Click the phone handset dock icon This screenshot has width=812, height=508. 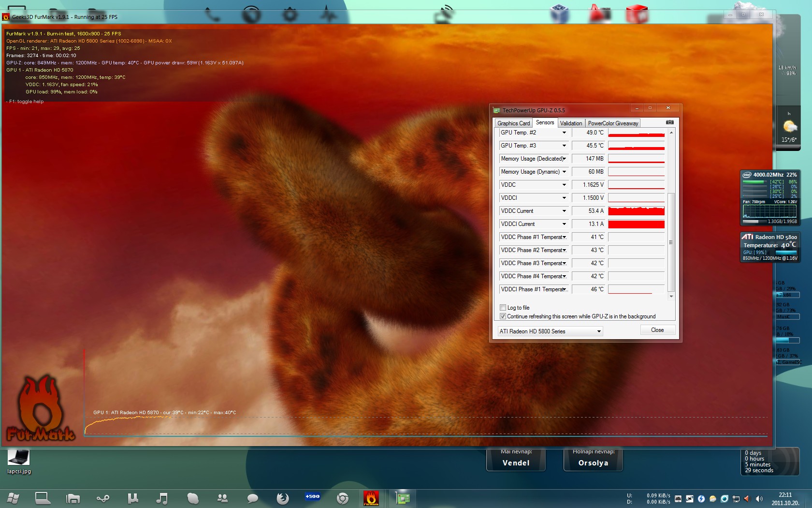pyautogui.click(x=213, y=14)
